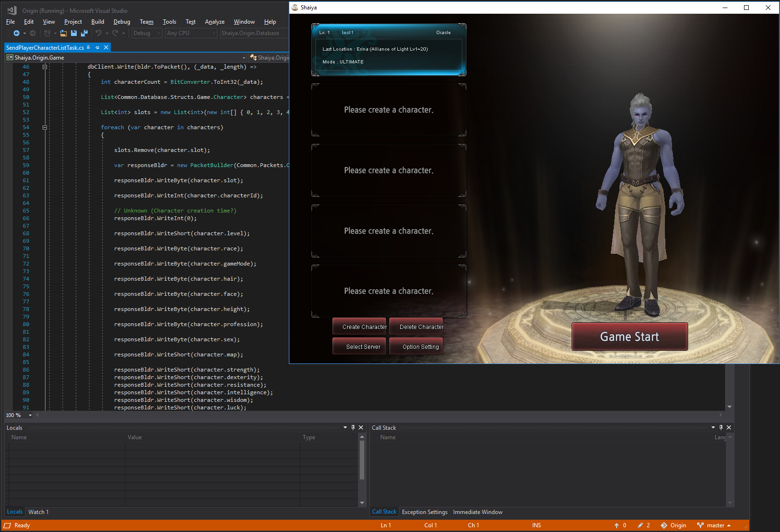Click the master branch indicator in status bar
The width and height of the screenshot is (780, 532).
coord(714,525)
